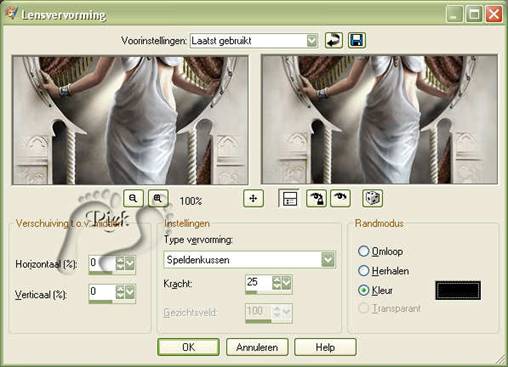This screenshot has height=367, width=508.
Task: Expand the Type vervorming Speldenkussen dropdown
Action: click(x=328, y=260)
